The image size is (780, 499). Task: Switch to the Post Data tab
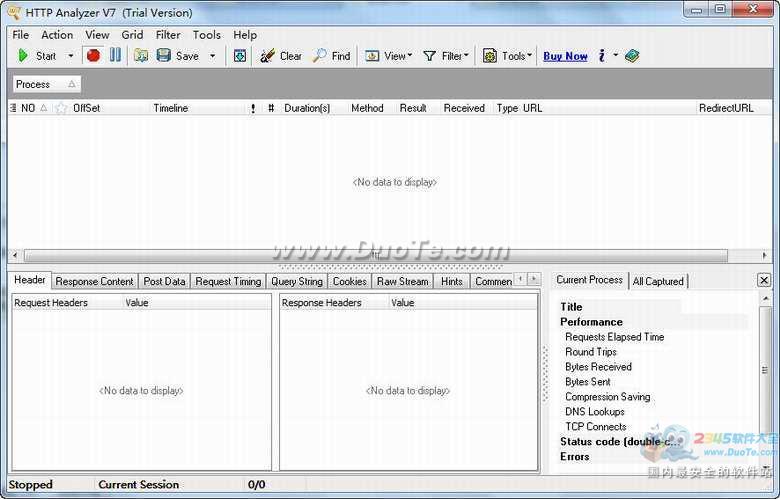164,282
